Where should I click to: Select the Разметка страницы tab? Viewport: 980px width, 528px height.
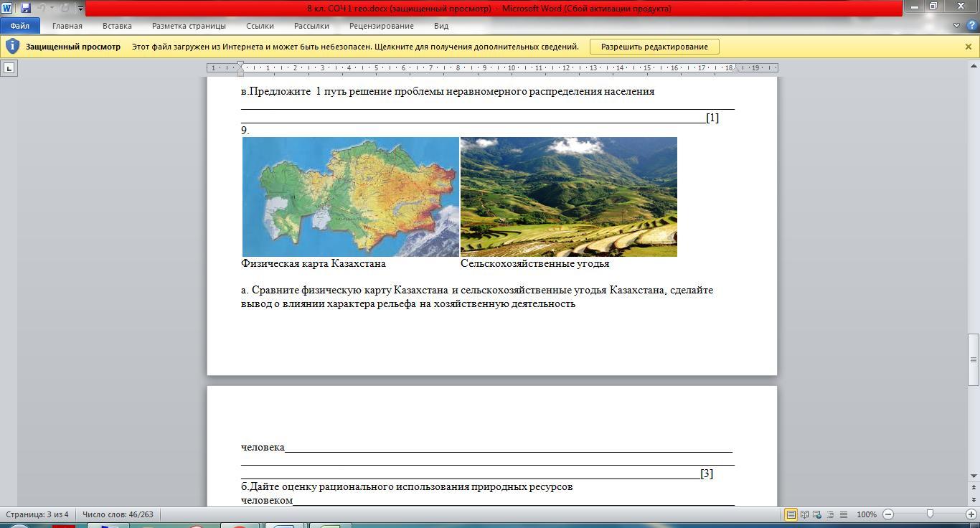coord(189,26)
